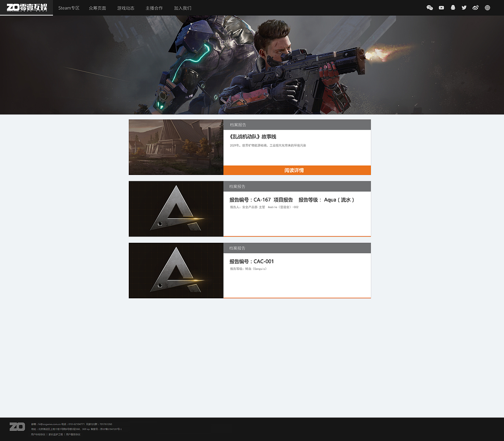Open the 加入我们 menu item
This screenshot has width=504, height=441.
pos(183,8)
